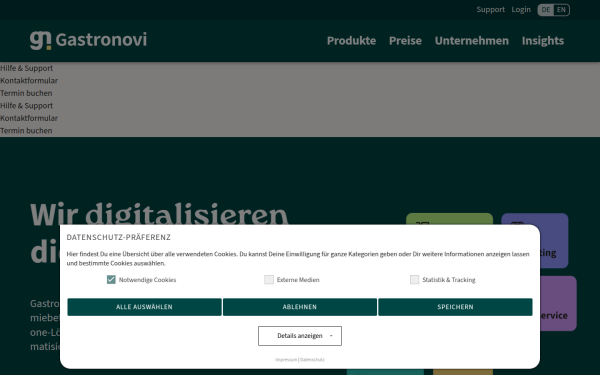
Task: Open the Insights menu
Action: pyautogui.click(x=543, y=41)
